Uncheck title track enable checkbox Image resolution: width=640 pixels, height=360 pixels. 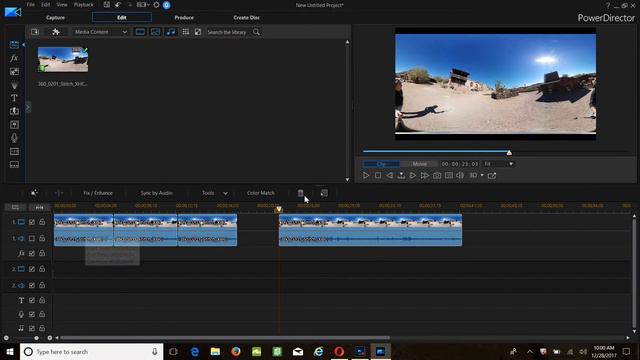click(32, 300)
